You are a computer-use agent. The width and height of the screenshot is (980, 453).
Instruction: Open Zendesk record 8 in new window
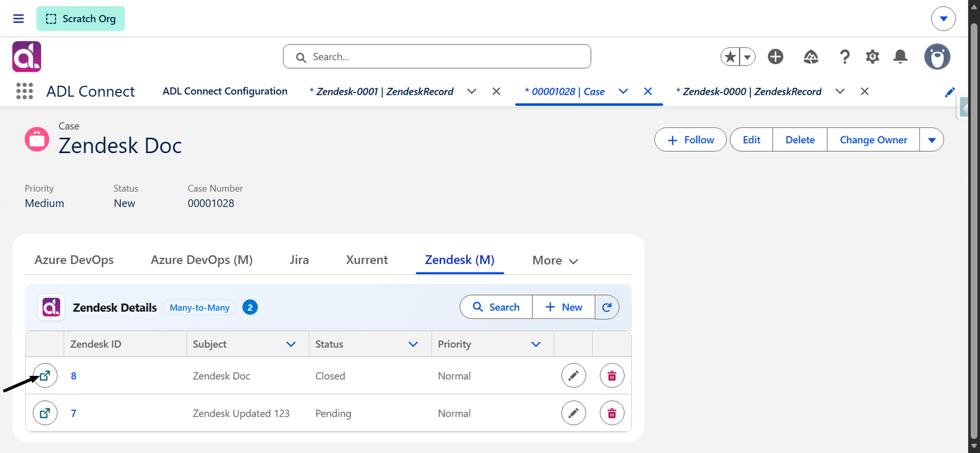point(45,375)
